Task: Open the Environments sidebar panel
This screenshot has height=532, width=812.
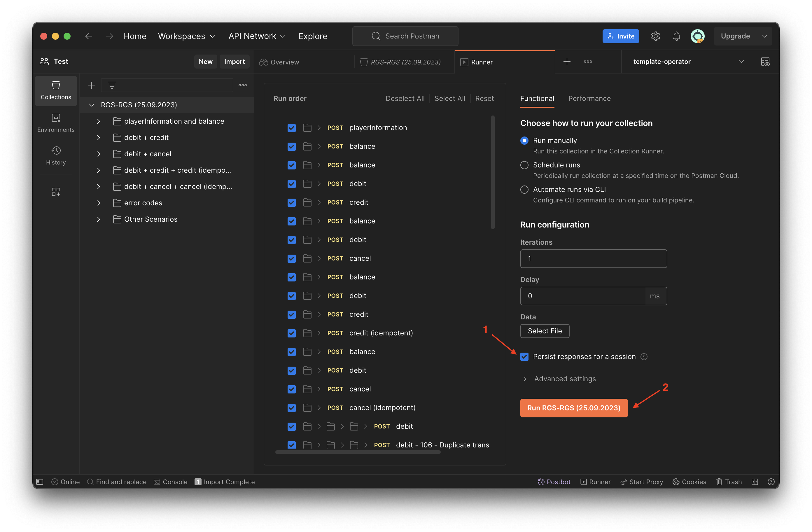Action: point(56,123)
